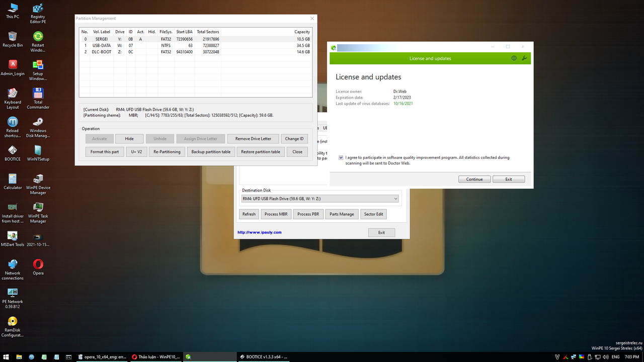Select USB-DATA partition row
644x362 pixels.
(196, 45)
